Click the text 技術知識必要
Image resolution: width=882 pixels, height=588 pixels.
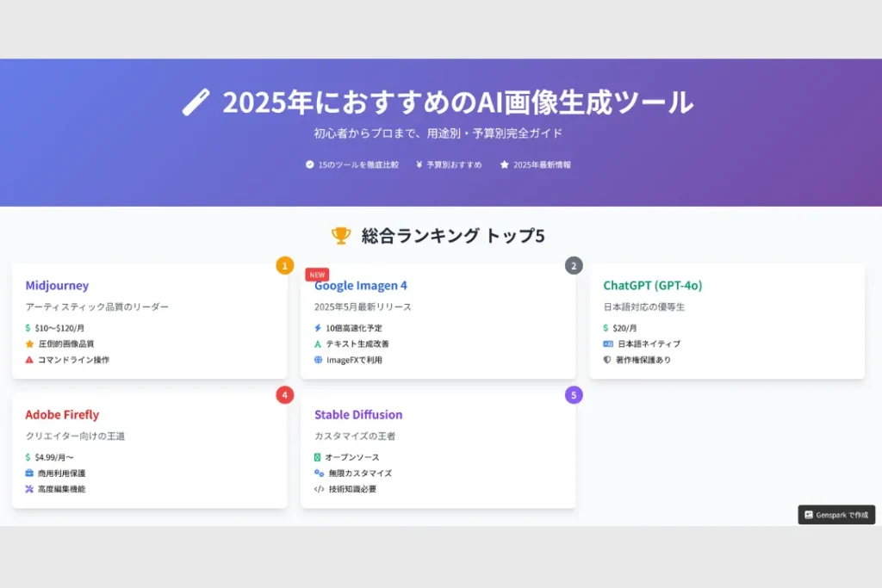coord(352,489)
